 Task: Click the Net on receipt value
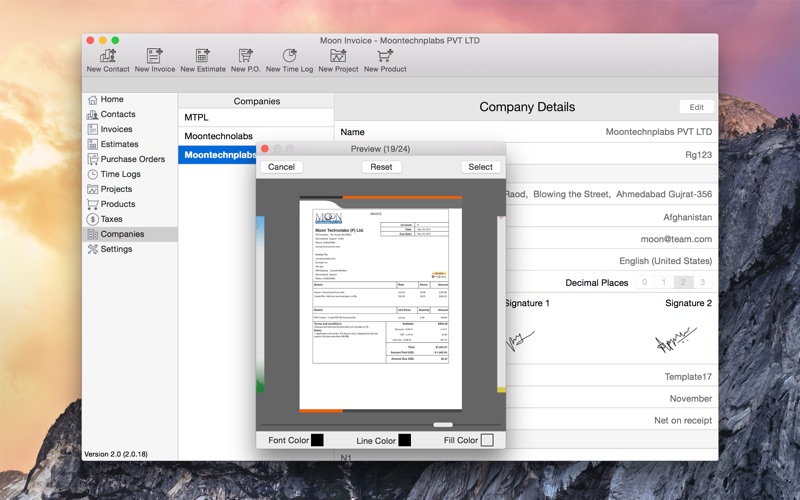click(x=683, y=420)
